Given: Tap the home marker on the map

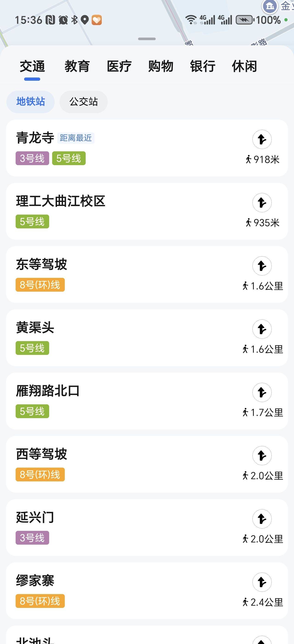Looking at the screenshot, I should [270, 6].
